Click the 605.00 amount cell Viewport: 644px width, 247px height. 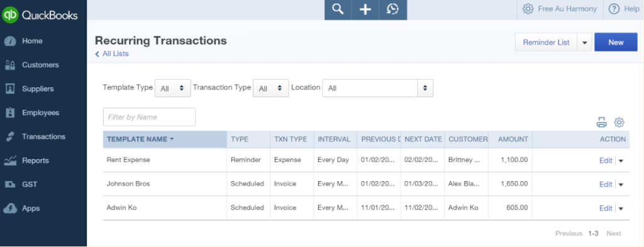click(x=517, y=207)
